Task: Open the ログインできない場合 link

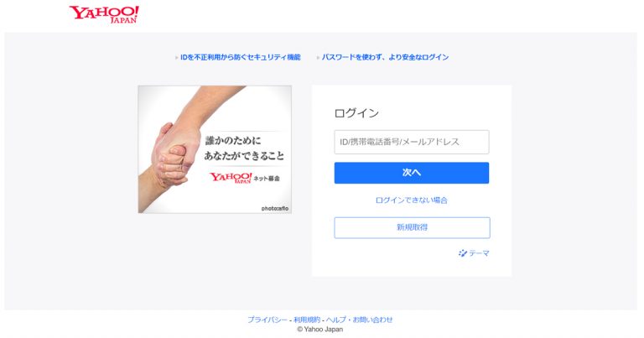Action: pyautogui.click(x=412, y=200)
